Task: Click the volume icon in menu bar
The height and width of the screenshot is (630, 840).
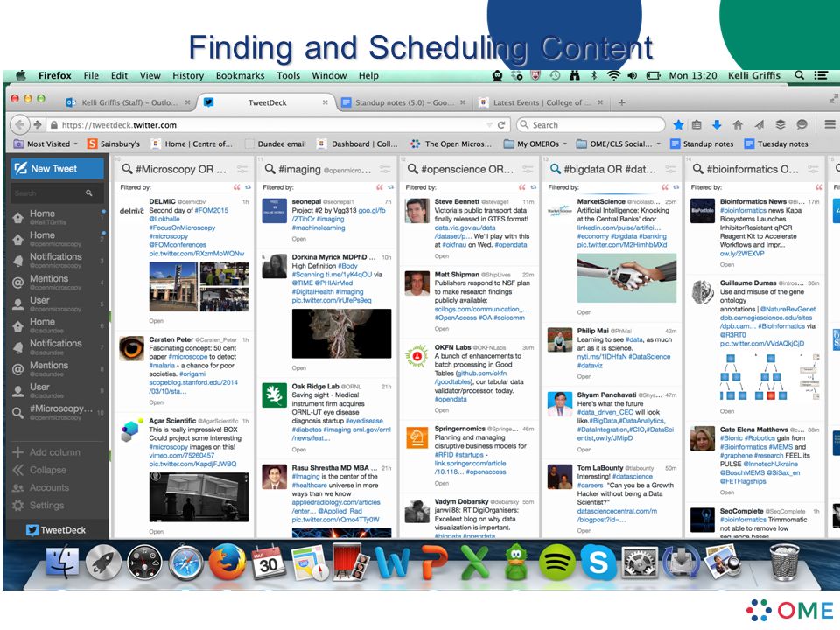Action: click(x=632, y=75)
